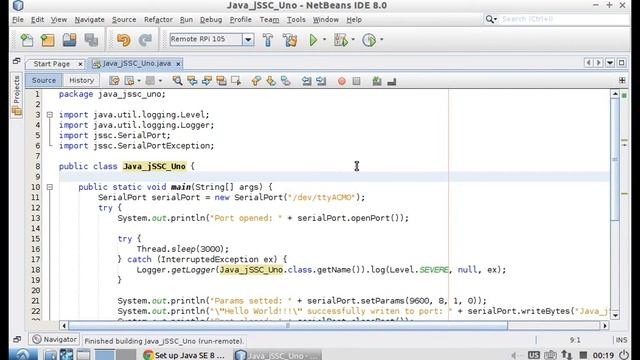This screenshot has width=640, height=360.
Task: Click the Search (Ctrl+I) input field
Action: (x=564, y=19)
